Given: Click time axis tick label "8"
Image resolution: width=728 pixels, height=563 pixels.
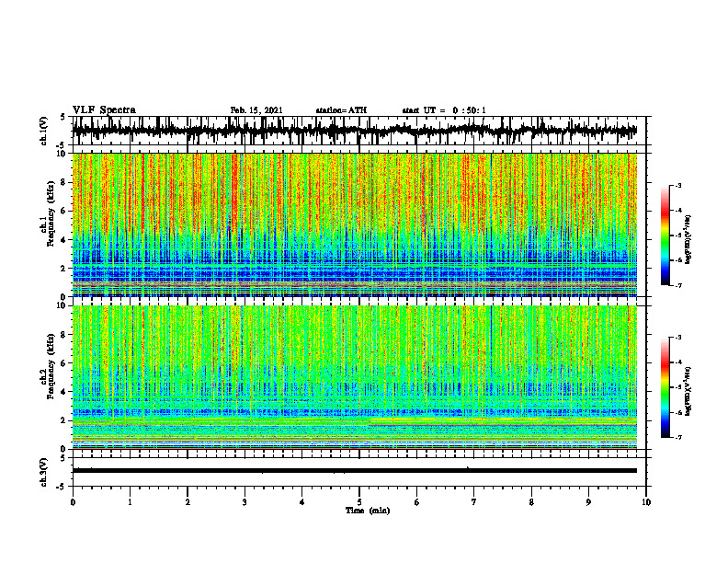Looking at the screenshot, I should coord(531,502).
